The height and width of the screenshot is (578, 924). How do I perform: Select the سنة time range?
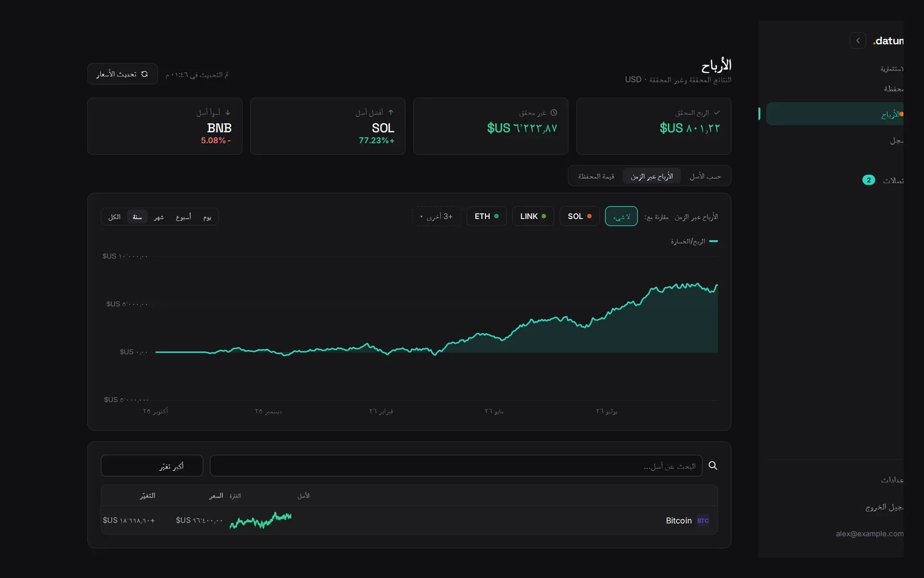[137, 217]
